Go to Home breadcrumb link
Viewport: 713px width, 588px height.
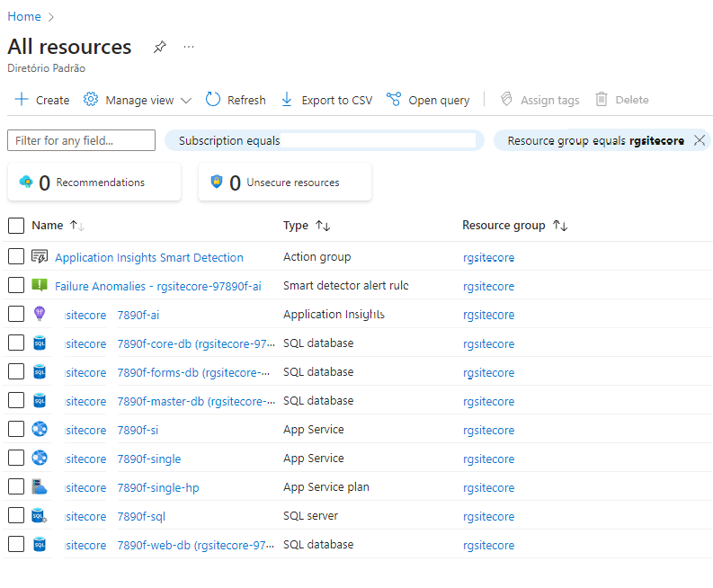pos(24,16)
